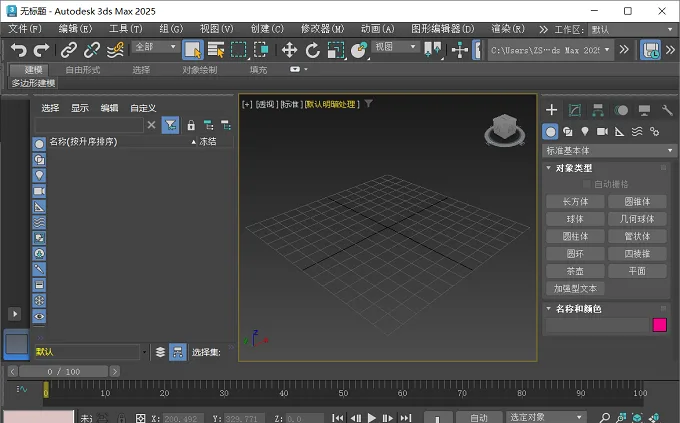680x423 pixels.
Task: Click the Select and Manipulate icon
Action: (x=460, y=50)
